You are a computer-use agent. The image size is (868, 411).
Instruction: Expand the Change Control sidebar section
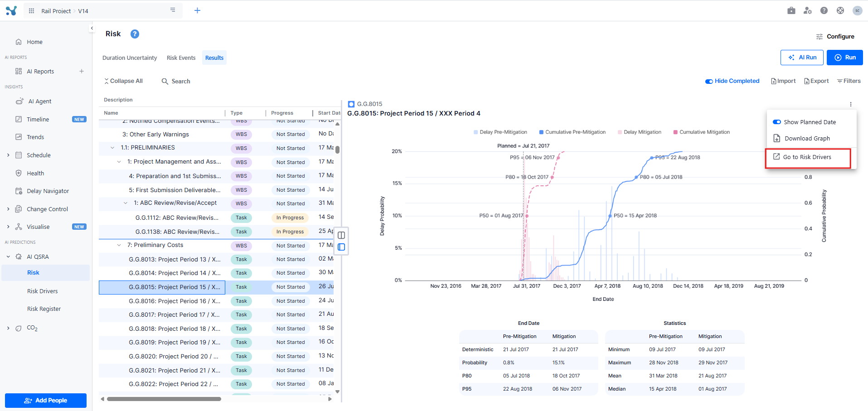pyautogui.click(x=8, y=209)
